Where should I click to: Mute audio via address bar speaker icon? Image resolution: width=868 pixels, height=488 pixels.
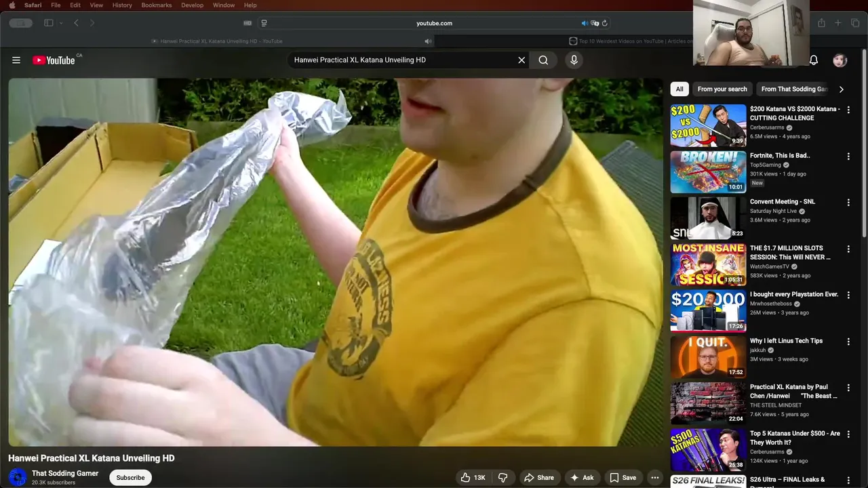coord(585,23)
